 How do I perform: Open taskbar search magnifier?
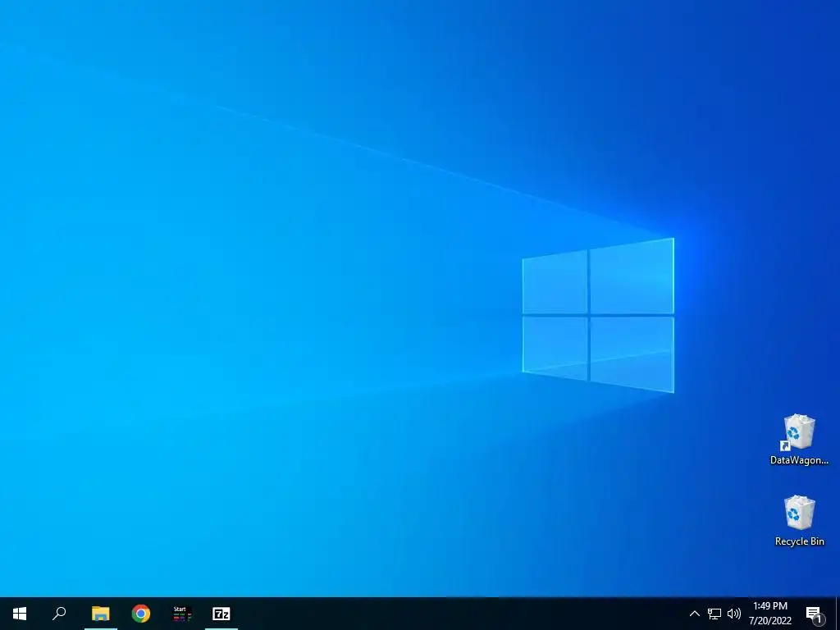59,614
